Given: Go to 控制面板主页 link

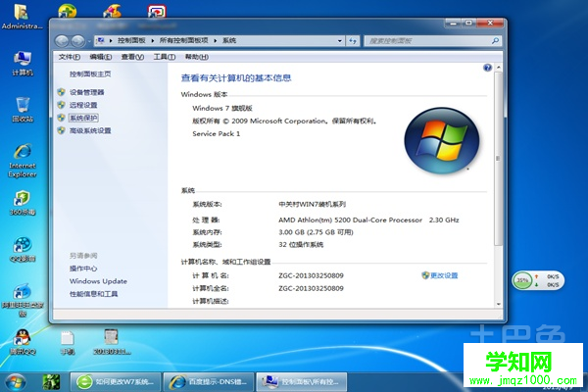Looking at the screenshot, I should 90,73.
